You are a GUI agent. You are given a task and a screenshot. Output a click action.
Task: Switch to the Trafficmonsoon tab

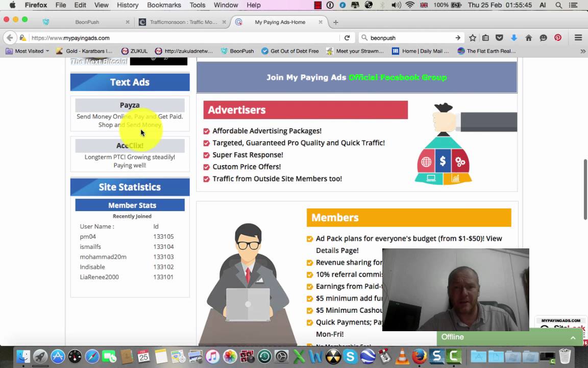point(183,22)
